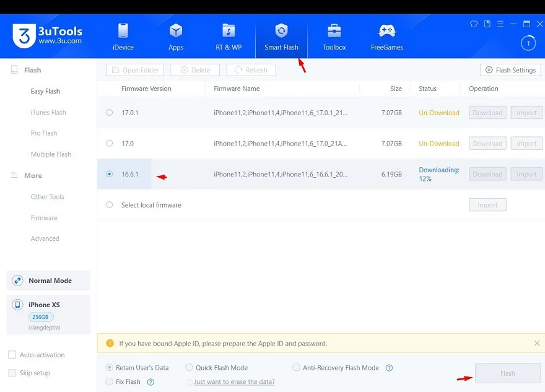Open the iDevice section icon
Image resolution: width=545 pixels, height=392 pixels.
coord(123,31)
